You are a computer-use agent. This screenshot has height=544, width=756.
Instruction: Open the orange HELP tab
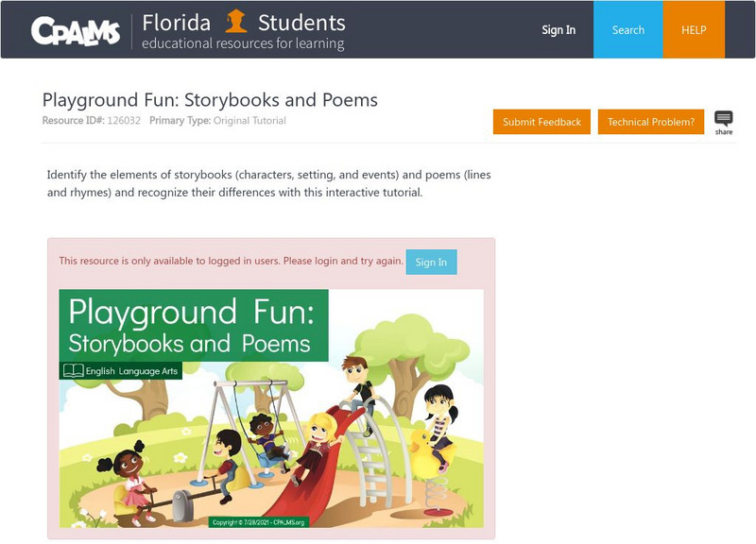click(695, 30)
